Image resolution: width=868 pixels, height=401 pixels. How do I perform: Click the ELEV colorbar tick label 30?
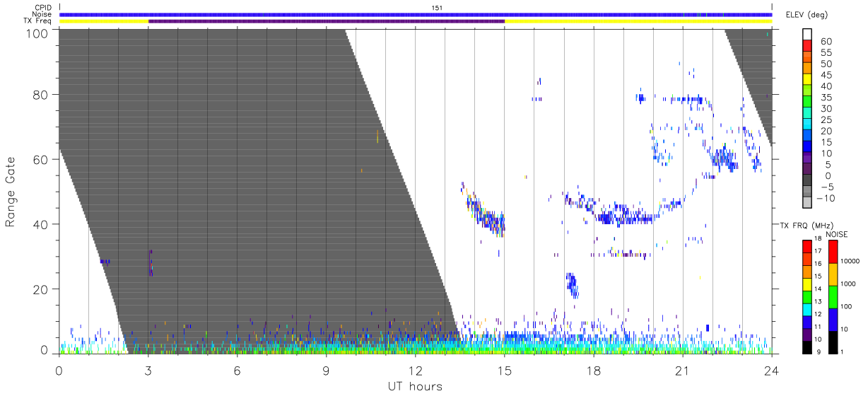tap(826, 108)
